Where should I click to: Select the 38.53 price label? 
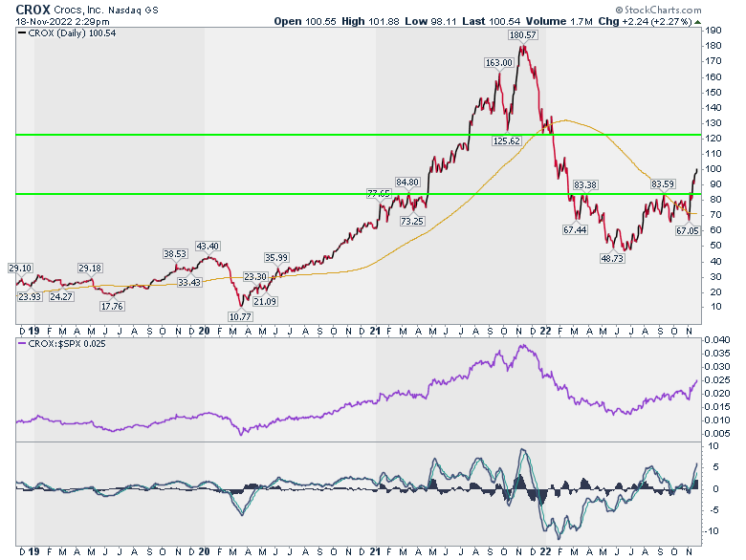click(175, 254)
